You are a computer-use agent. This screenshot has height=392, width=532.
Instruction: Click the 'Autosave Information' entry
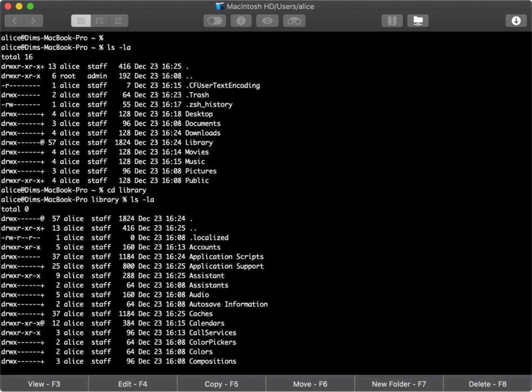[x=228, y=304]
